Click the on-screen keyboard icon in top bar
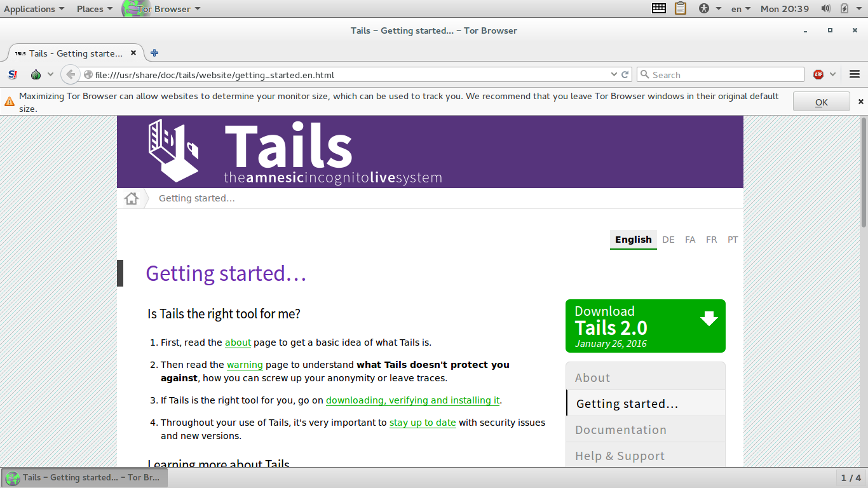Screen dimensions: 868x488 coord(659,8)
